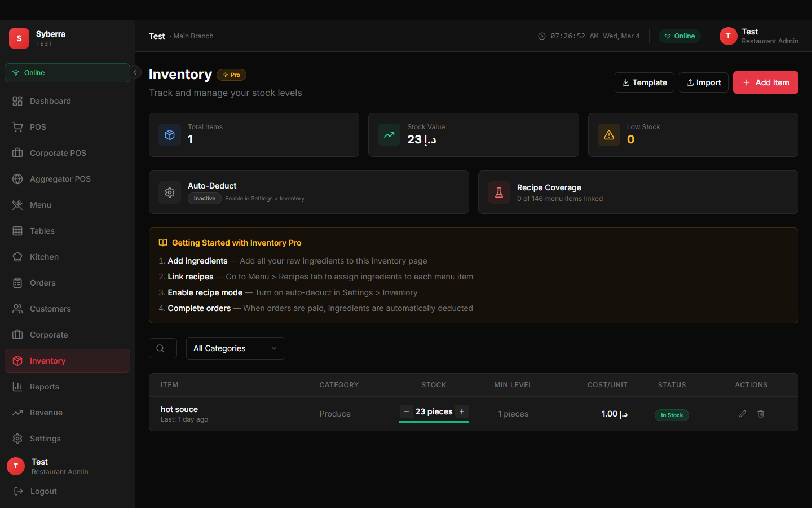The height and width of the screenshot is (508, 812).
Task: Open the Reports section
Action: (x=45, y=387)
